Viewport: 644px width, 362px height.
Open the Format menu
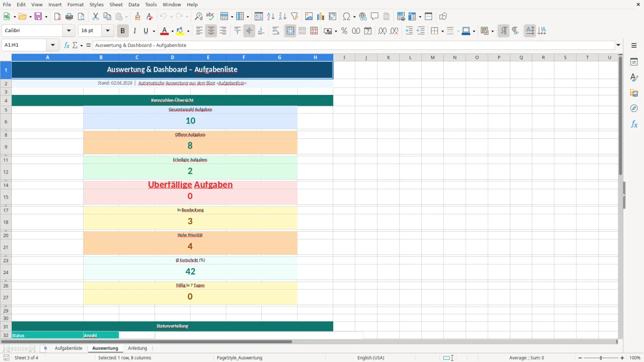[75, 4]
